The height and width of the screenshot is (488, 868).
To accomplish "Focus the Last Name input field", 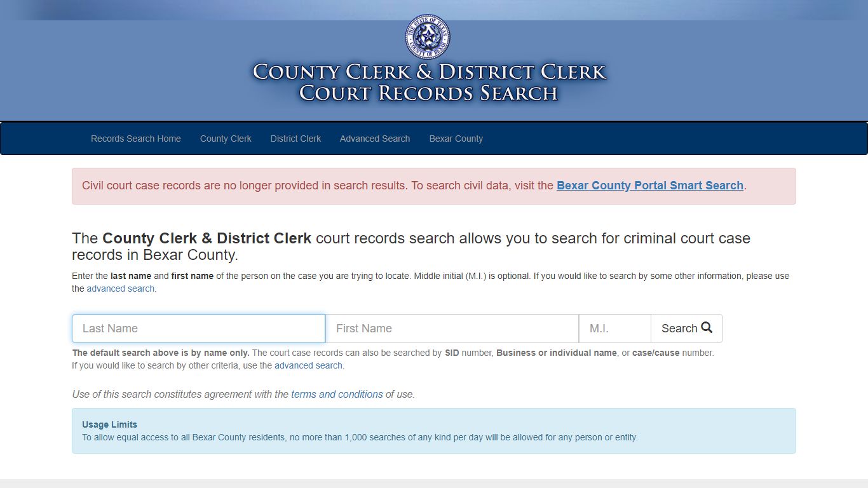I will [x=199, y=329].
